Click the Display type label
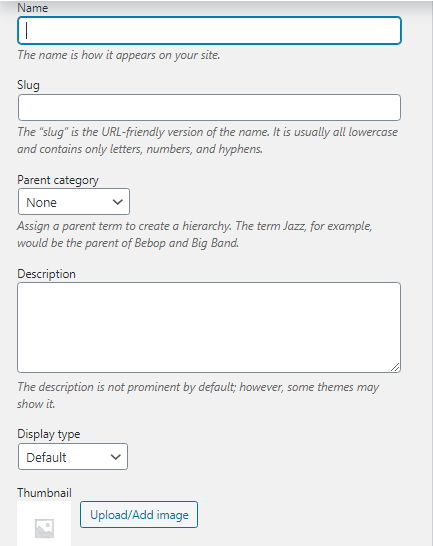Image resolution: width=433 pixels, height=546 pixels. [x=49, y=434]
